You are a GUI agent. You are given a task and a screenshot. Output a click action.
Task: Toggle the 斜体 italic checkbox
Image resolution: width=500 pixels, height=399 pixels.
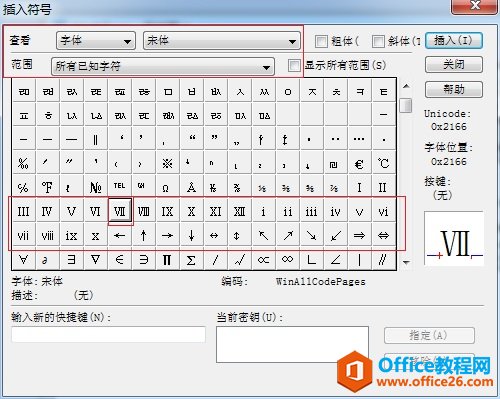tap(378, 41)
